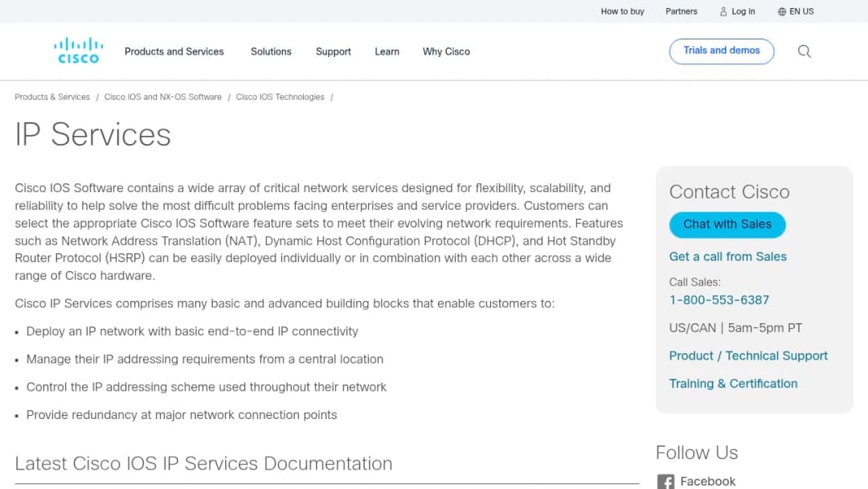The width and height of the screenshot is (868, 489).
Task: Click the 'Call Sales:' label
Action: 694,281
